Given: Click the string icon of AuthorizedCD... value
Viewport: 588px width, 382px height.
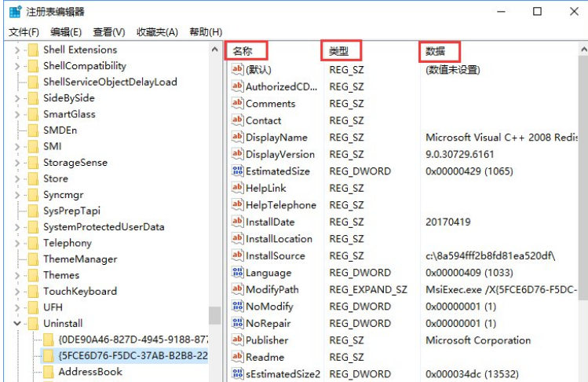Looking at the screenshot, I should pyautogui.click(x=237, y=86).
